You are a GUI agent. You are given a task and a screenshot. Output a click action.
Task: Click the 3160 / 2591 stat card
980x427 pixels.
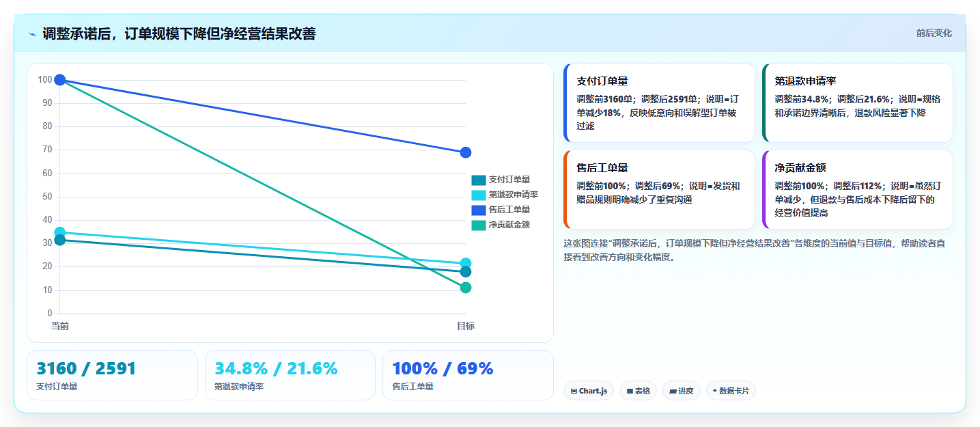click(112, 375)
